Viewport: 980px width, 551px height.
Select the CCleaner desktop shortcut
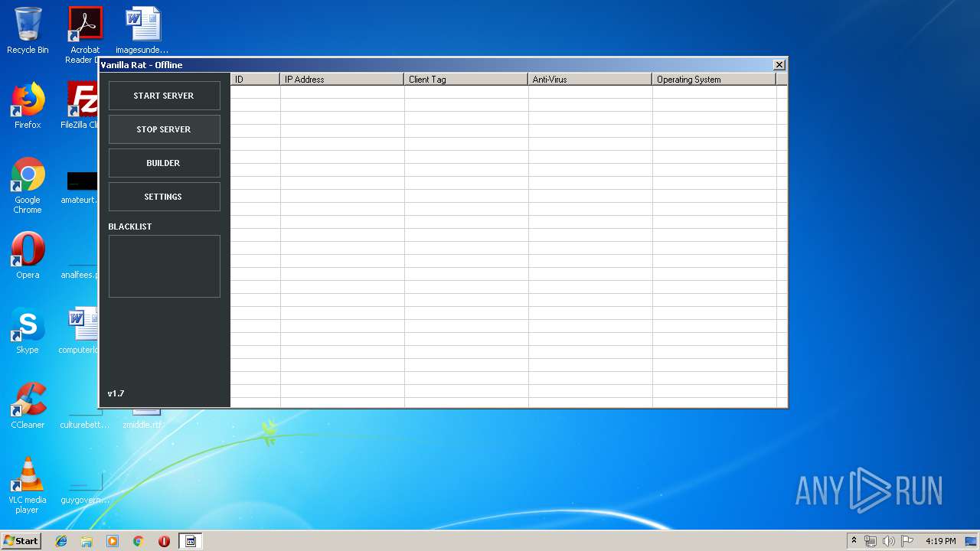pyautogui.click(x=28, y=406)
